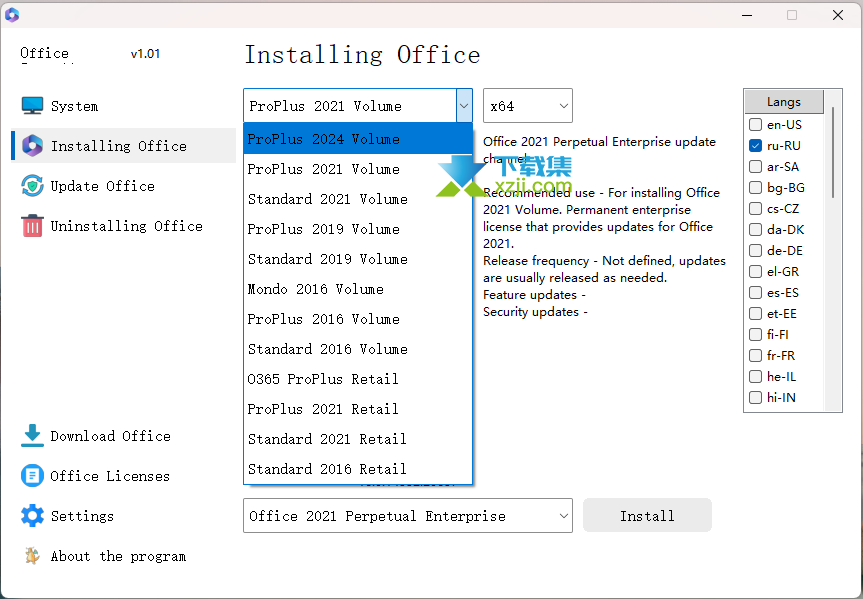Pick ProPlus 2021 Retail option

pyautogui.click(x=358, y=409)
